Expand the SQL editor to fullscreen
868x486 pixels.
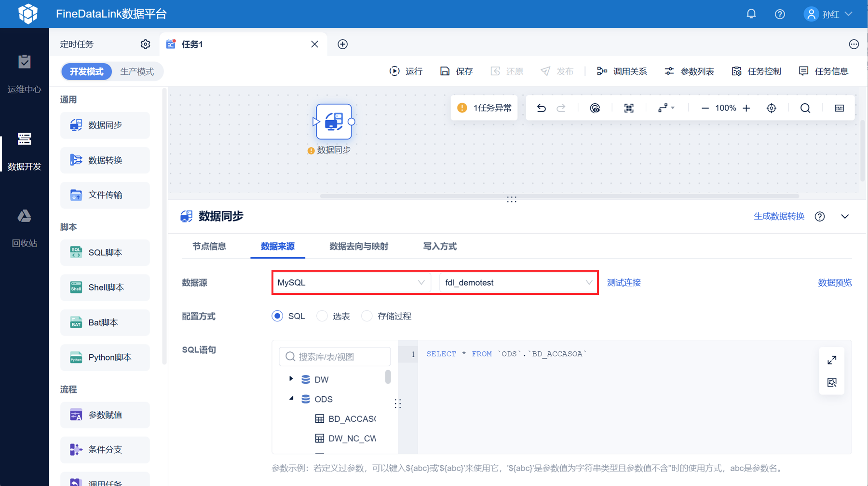(832, 360)
